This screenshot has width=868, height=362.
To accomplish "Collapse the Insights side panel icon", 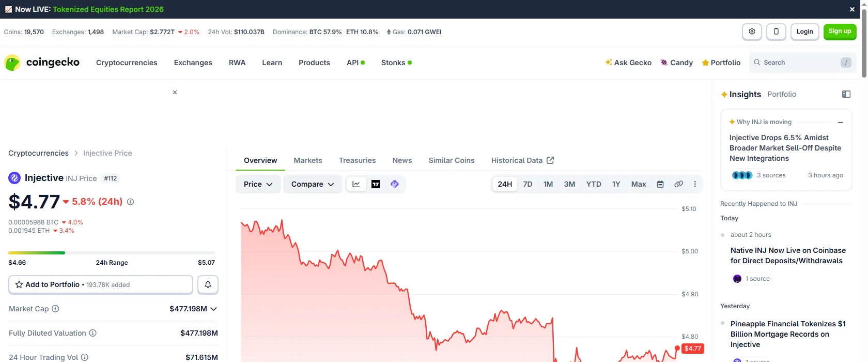I will [846, 94].
